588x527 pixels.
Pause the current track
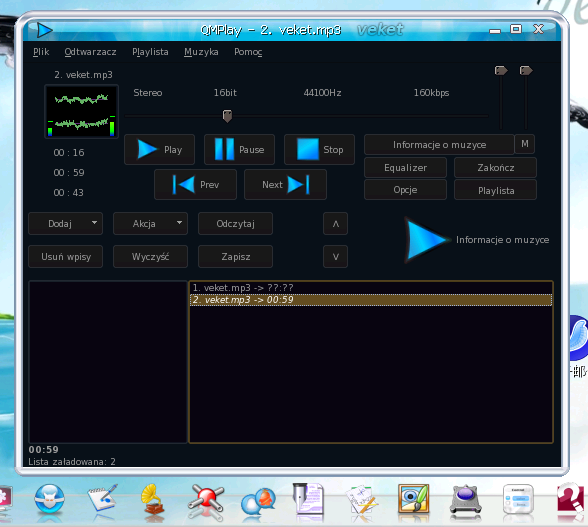(239, 150)
